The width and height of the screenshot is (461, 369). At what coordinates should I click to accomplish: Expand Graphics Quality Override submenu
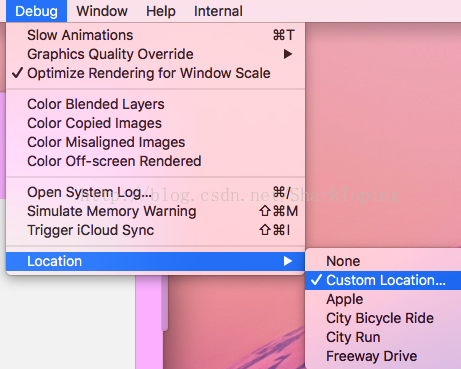[155, 54]
